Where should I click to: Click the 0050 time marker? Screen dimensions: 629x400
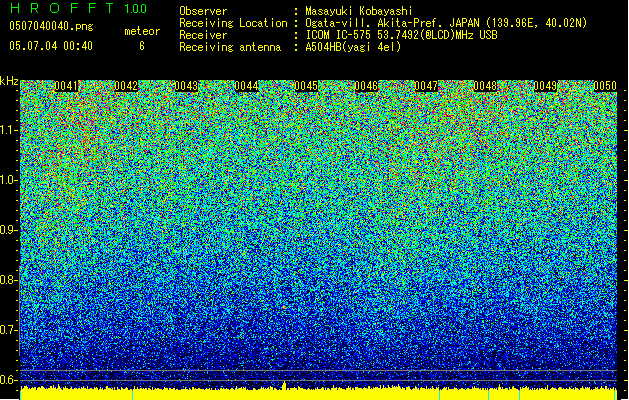pyautogui.click(x=605, y=86)
